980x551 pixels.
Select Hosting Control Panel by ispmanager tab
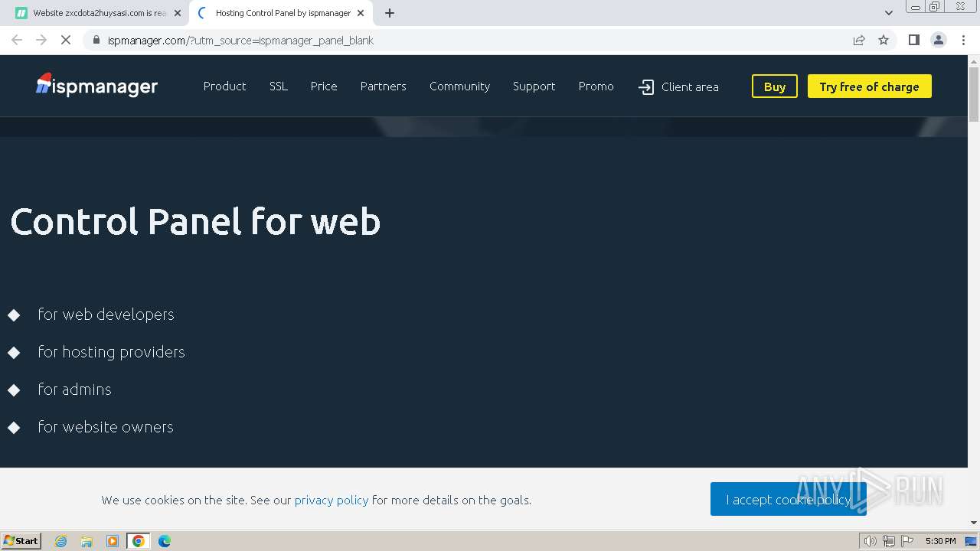pos(281,13)
